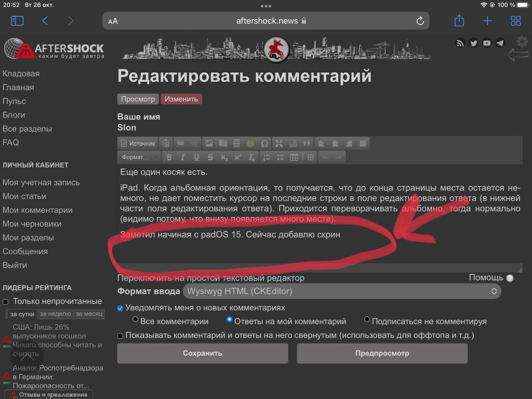Add block quote formatting
Image resolution: width=532 pixels, height=399 pixels.
pyautogui.click(x=306, y=144)
